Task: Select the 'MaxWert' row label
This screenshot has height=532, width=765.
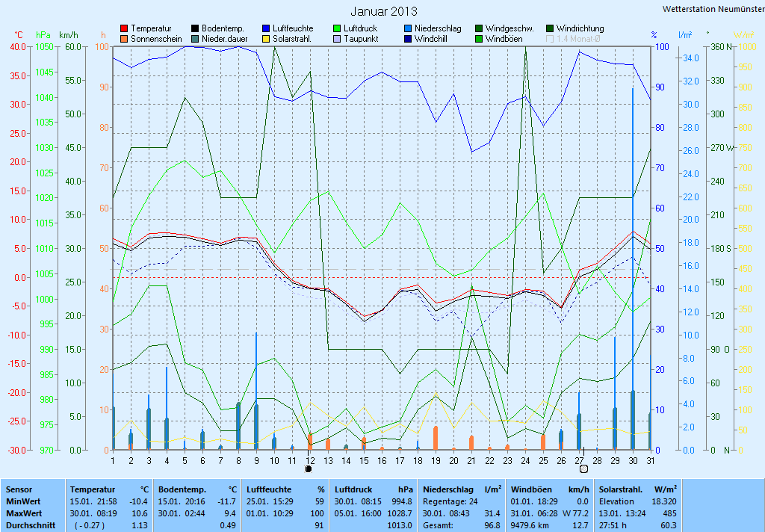Action: pyautogui.click(x=24, y=513)
